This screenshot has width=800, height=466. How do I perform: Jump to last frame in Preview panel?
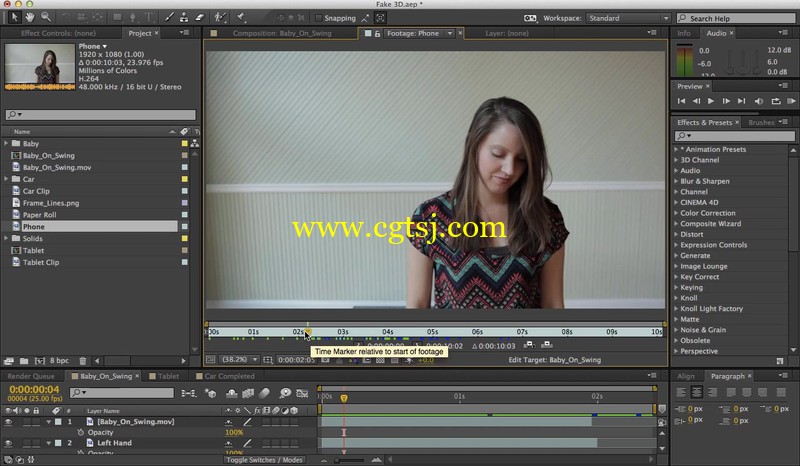(741, 101)
